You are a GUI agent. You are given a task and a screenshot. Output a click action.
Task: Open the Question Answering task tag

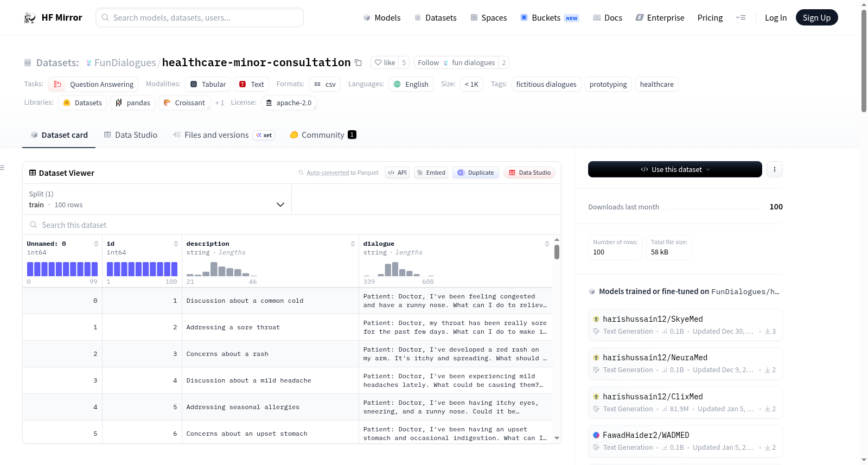click(93, 84)
